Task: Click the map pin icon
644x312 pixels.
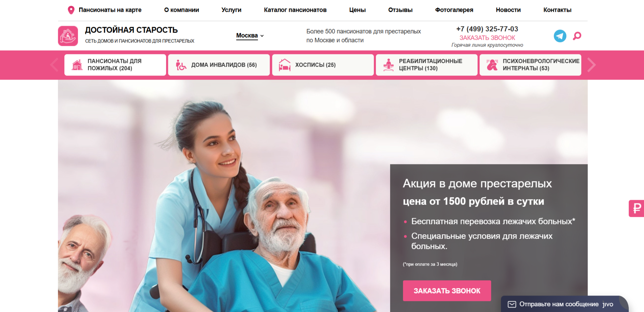Action: [x=71, y=10]
